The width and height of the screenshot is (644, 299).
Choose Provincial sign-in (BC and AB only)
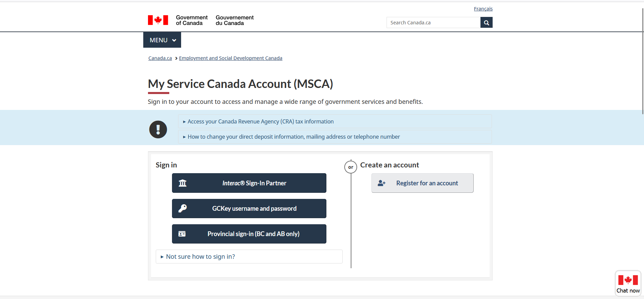click(249, 234)
